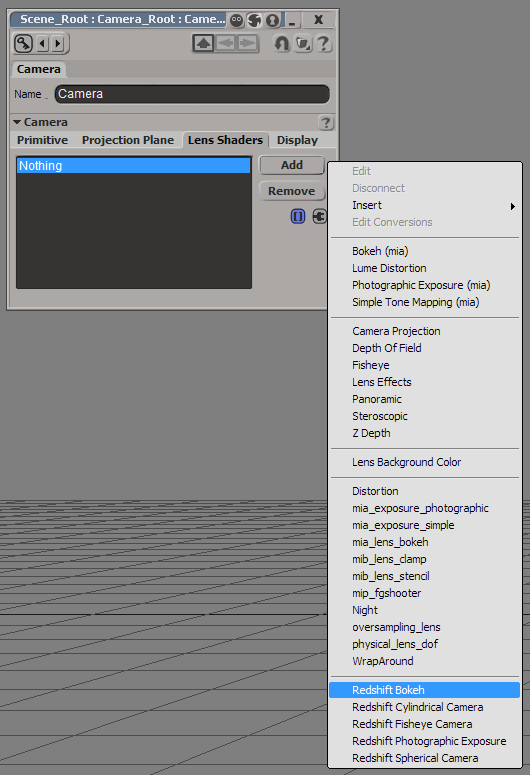Click the right arrow beside the key icon
This screenshot has height=775, width=530.
58,43
